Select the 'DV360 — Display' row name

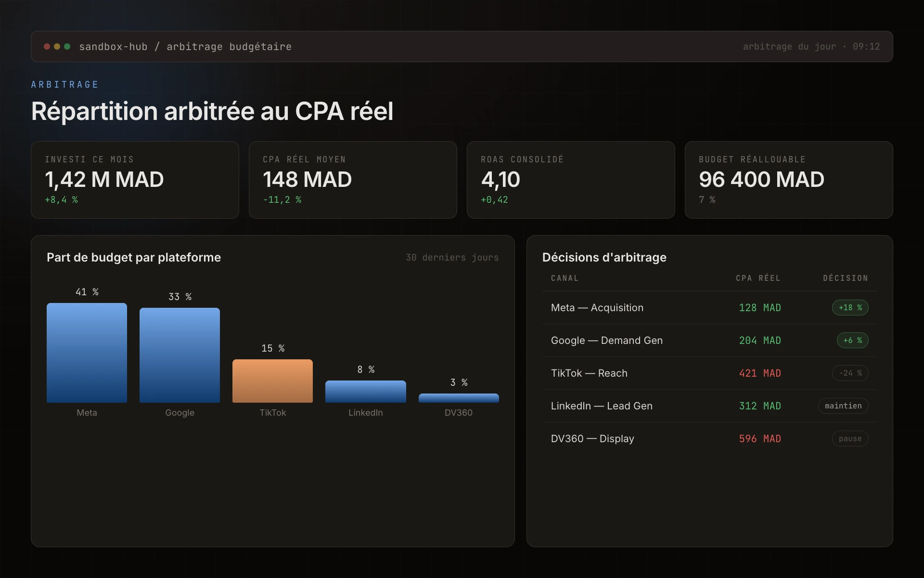[x=592, y=439]
